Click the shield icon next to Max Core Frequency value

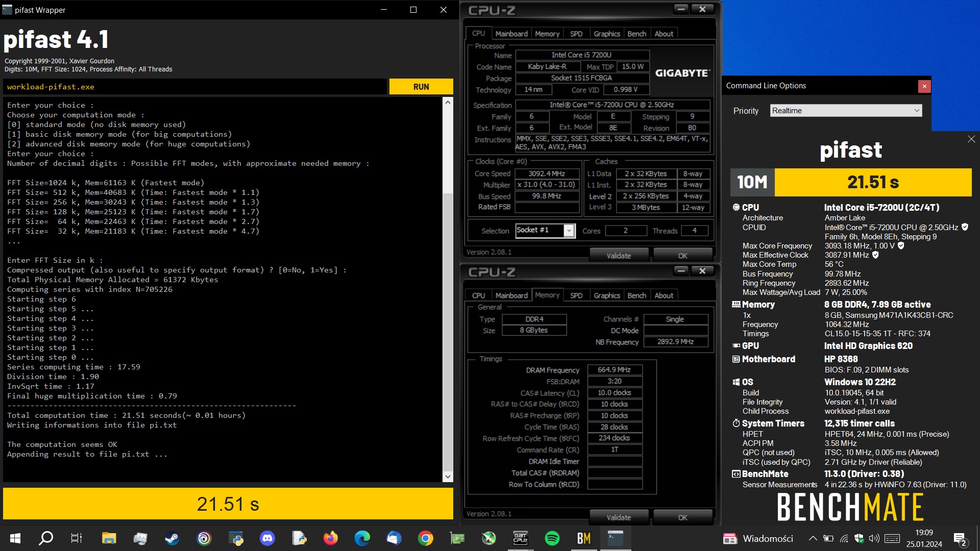point(901,246)
